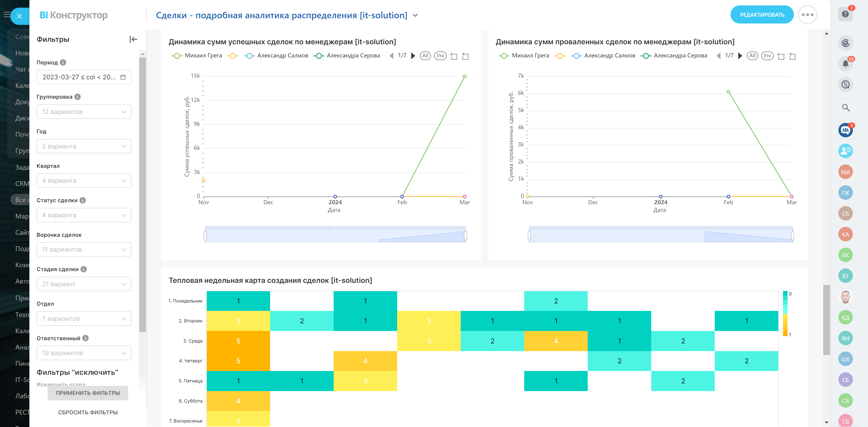Close the BI Конструктор slider panel
Image resolution: width=868 pixels, height=427 pixels.
pyautogui.click(x=19, y=16)
